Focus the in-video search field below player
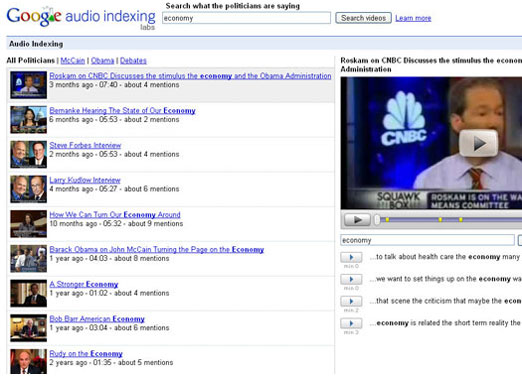Image resolution: width=522 pixels, height=378 pixels. click(x=427, y=240)
